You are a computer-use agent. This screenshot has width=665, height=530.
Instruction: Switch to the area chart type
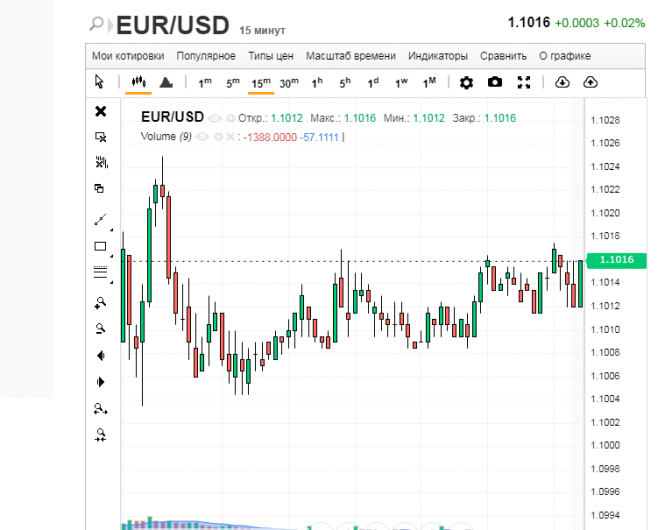tap(166, 82)
